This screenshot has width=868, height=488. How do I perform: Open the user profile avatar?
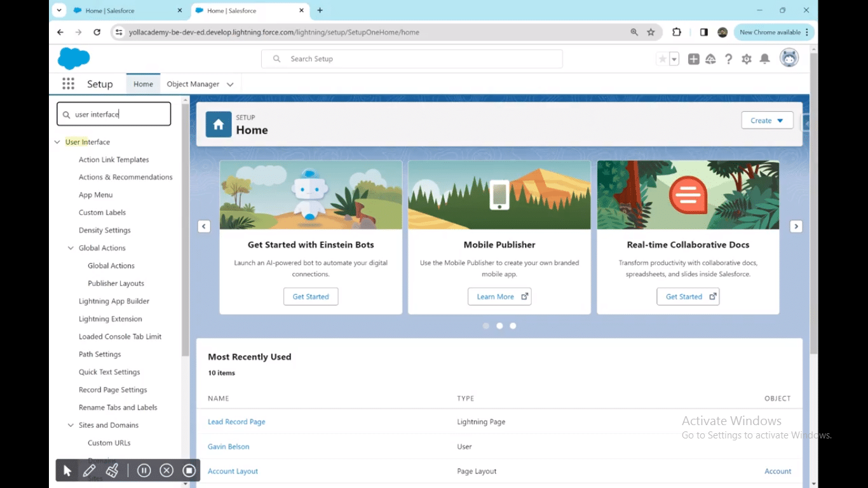(789, 58)
